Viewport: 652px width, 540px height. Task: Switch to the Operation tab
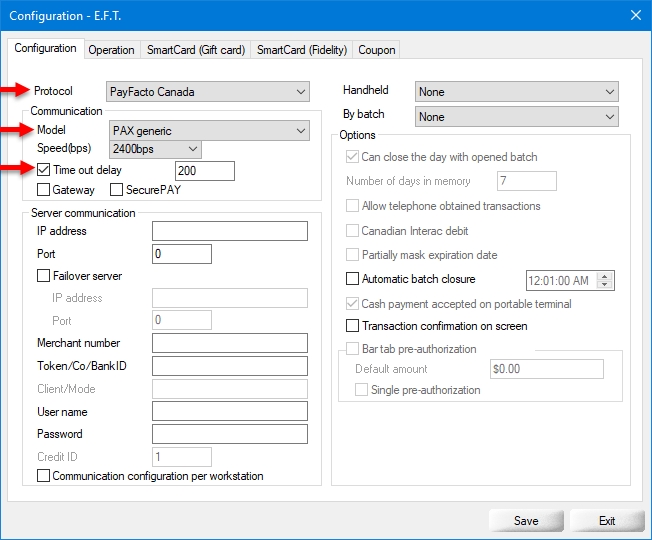point(111,50)
